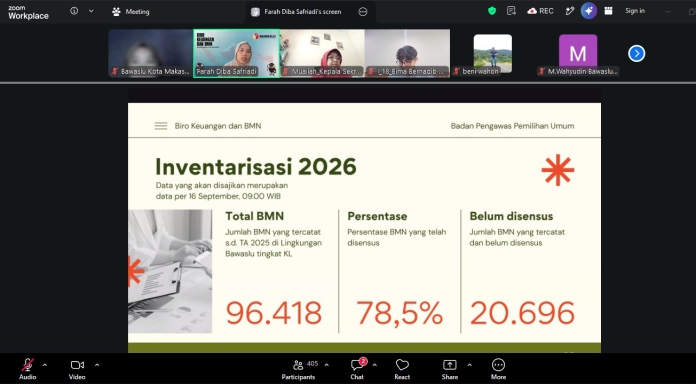Click the 96.418 value
Image resolution: width=696 pixels, height=384 pixels.
tap(274, 313)
